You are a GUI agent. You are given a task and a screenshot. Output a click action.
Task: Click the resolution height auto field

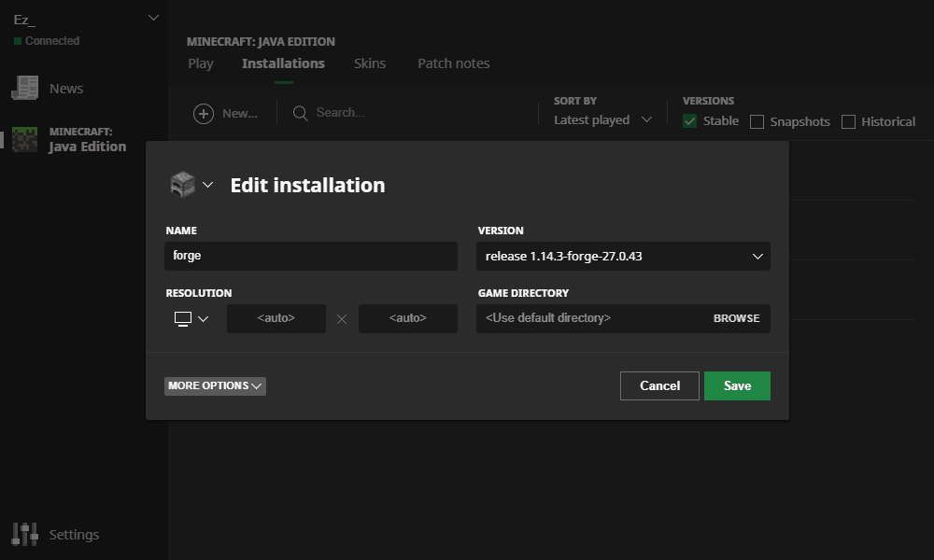[408, 318]
